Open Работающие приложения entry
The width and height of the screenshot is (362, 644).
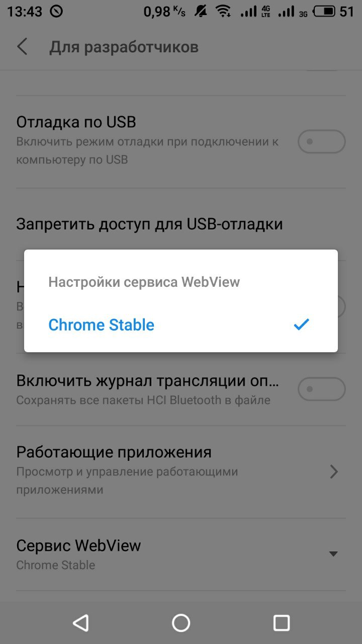coord(181,471)
